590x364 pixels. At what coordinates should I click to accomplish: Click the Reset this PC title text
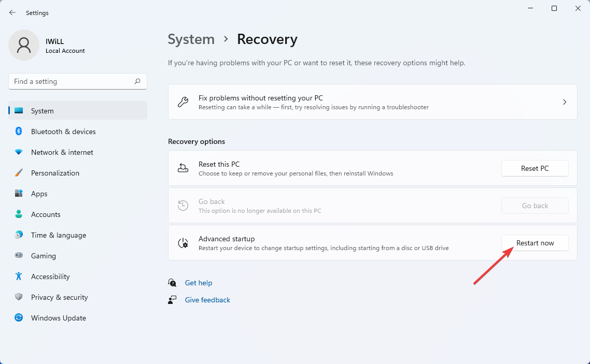click(219, 164)
